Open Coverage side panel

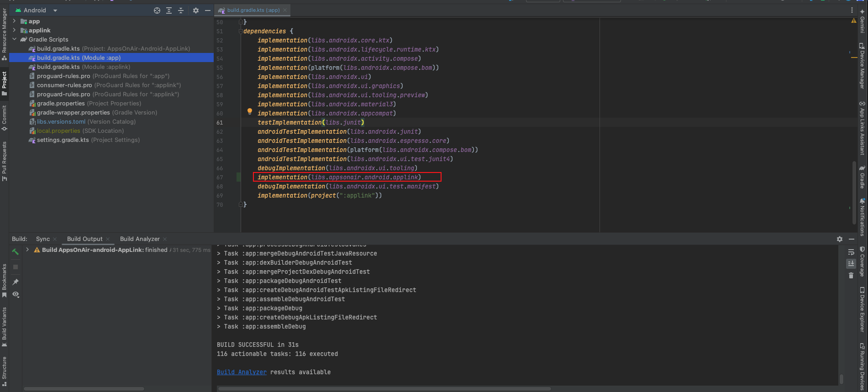[862, 261]
